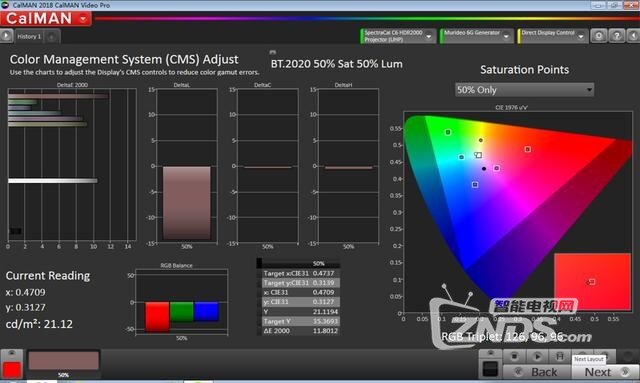640x383 pixels.
Task: Open the Saturation Points 50% Only combo box
Action: (x=524, y=89)
